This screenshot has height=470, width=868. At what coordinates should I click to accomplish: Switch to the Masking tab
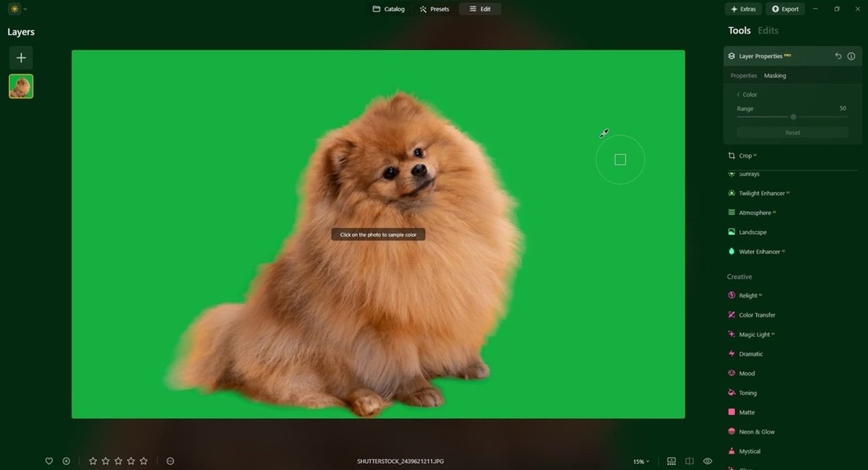pyautogui.click(x=775, y=75)
